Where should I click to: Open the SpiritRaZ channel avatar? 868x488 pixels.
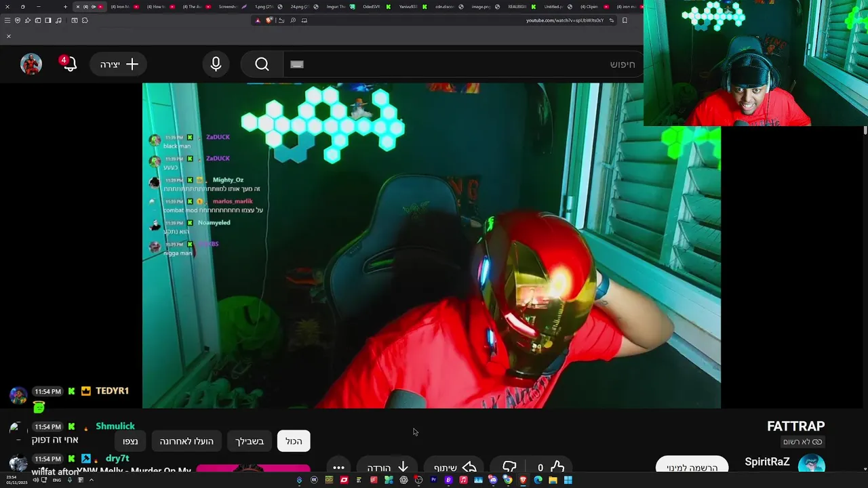pos(812,464)
